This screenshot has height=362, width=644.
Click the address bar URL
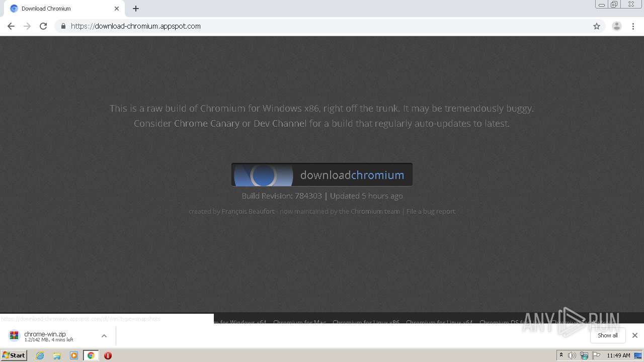coord(136,26)
